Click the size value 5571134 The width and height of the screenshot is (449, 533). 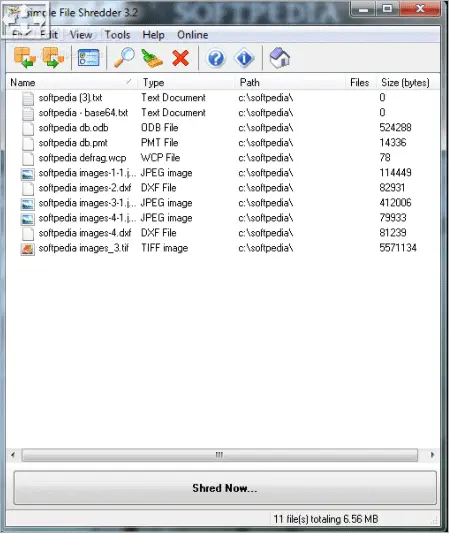[398, 247]
